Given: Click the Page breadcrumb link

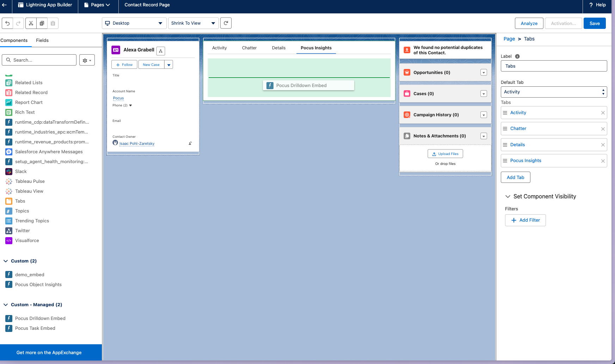Looking at the screenshot, I should tap(509, 39).
